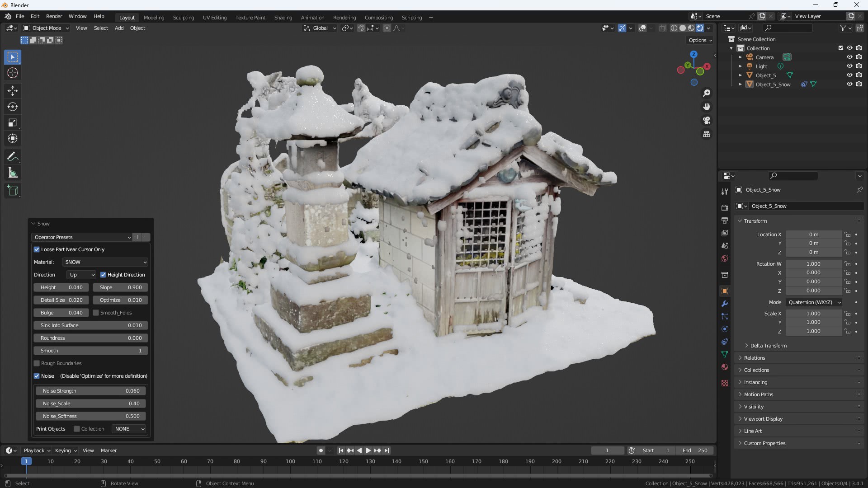Open the Direction Up dropdown
This screenshot has width=868, height=488.
tap(81, 275)
